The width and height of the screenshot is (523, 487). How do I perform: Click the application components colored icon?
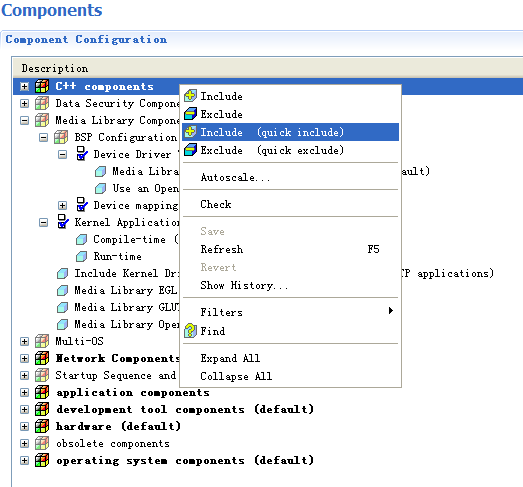tap(42, 392)
